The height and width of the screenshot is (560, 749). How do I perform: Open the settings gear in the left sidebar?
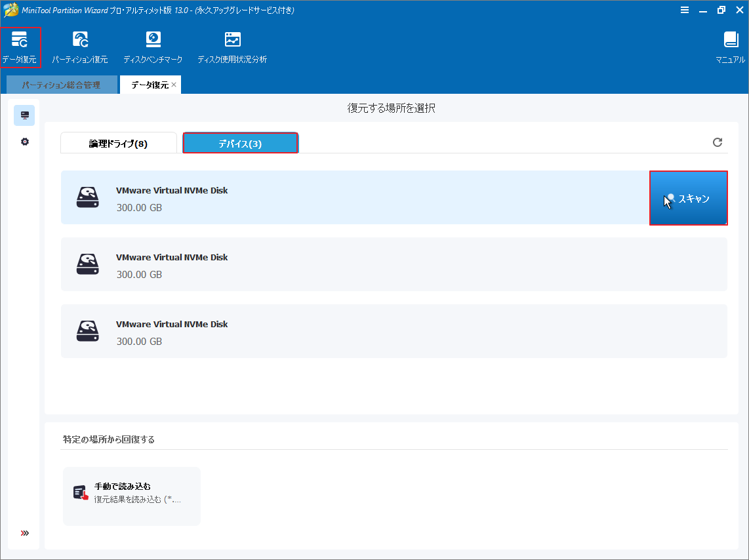(x=24, y=141)
